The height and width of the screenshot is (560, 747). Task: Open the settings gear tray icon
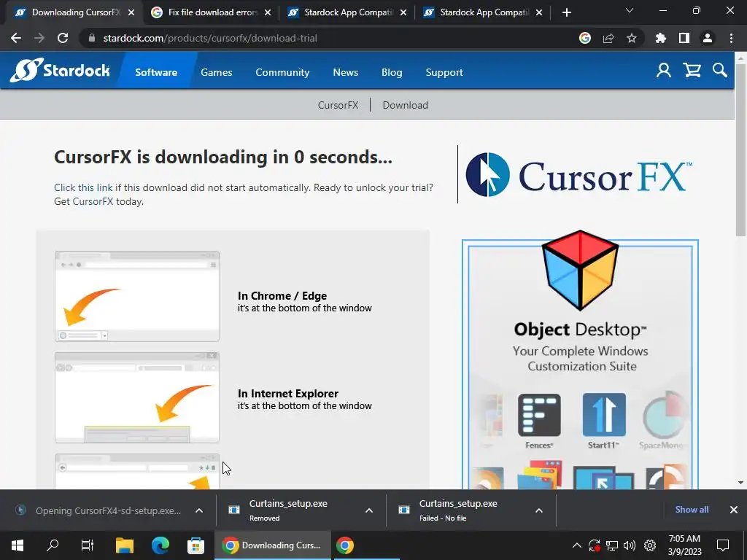pyautogui.click(x=650, y=545)
